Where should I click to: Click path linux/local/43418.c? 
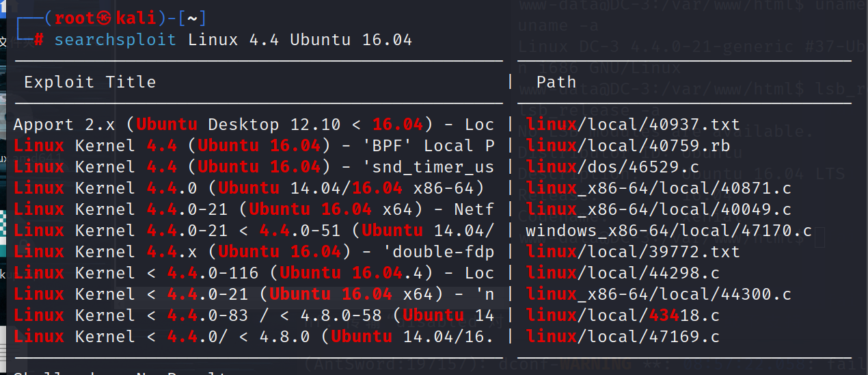click(x=623, y=315)
